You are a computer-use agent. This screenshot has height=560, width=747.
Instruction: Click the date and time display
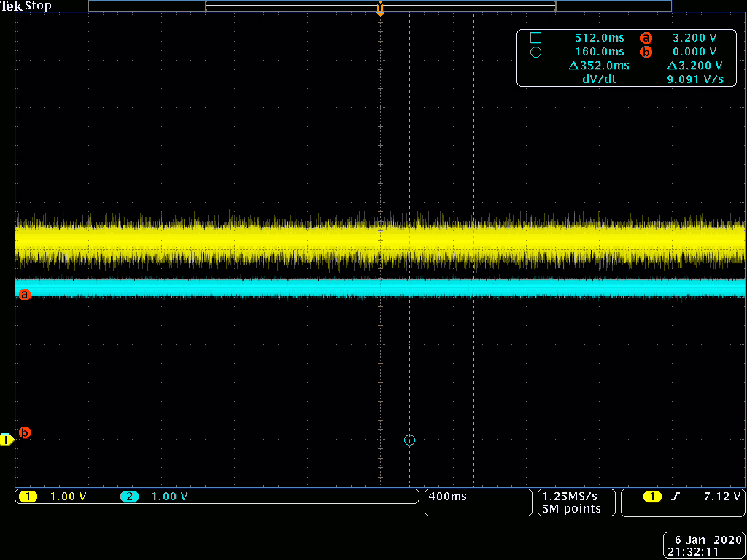coord(704,545)
